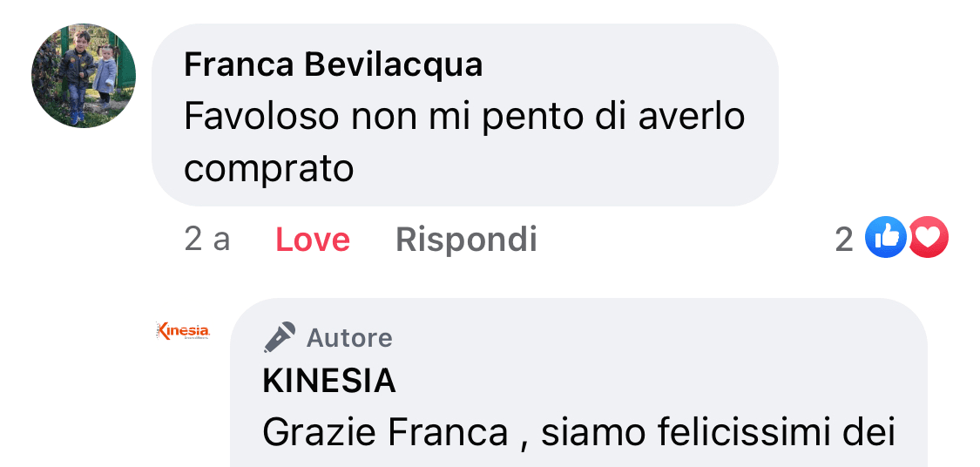This screenshot has height=467, width=980.
Task: Visit the KINESIA page via its name
Action: (329, 381)
